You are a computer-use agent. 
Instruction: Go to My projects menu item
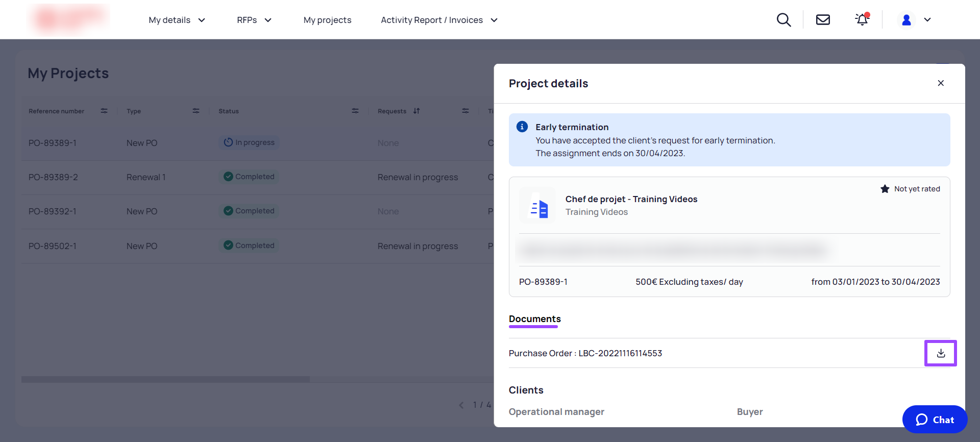pos(327,20)
